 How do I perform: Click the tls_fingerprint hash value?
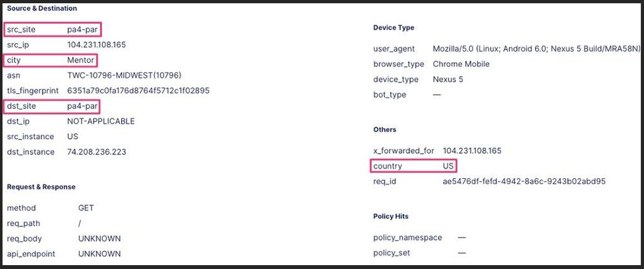(x=138, y=91)
